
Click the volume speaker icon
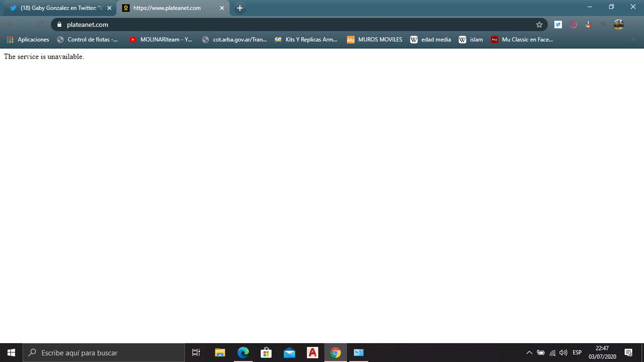(x=563, y=352)
